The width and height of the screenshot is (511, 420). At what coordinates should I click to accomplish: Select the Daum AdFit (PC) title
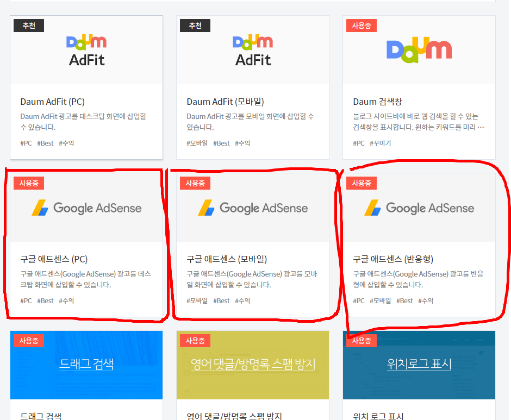(53, 102)
